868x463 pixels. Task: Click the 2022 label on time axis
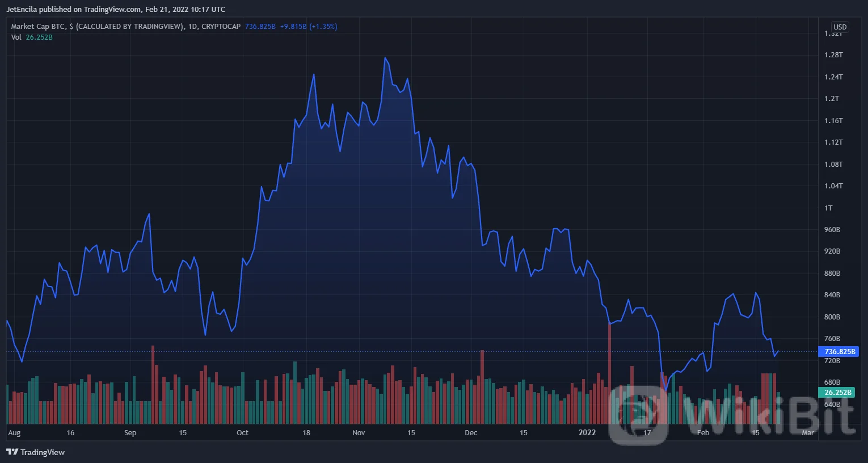pyautogui.click(x=587, y=433)
